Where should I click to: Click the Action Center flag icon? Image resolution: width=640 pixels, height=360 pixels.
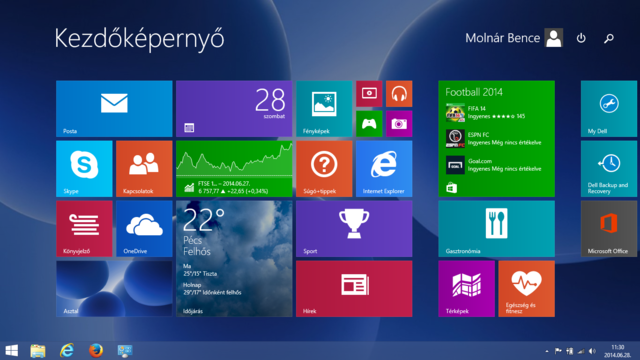pyautogui.click(x=558, y=351)
